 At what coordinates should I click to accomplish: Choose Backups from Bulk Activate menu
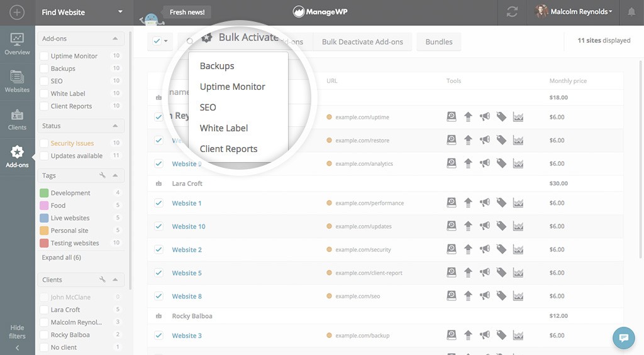[x=217, y=66]
